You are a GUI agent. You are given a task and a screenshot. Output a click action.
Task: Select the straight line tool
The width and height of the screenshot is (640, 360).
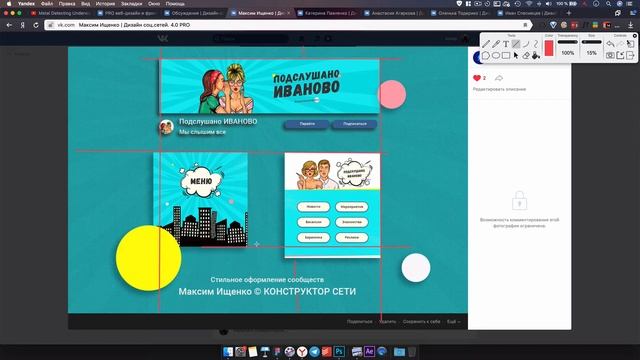coord(516,44)
